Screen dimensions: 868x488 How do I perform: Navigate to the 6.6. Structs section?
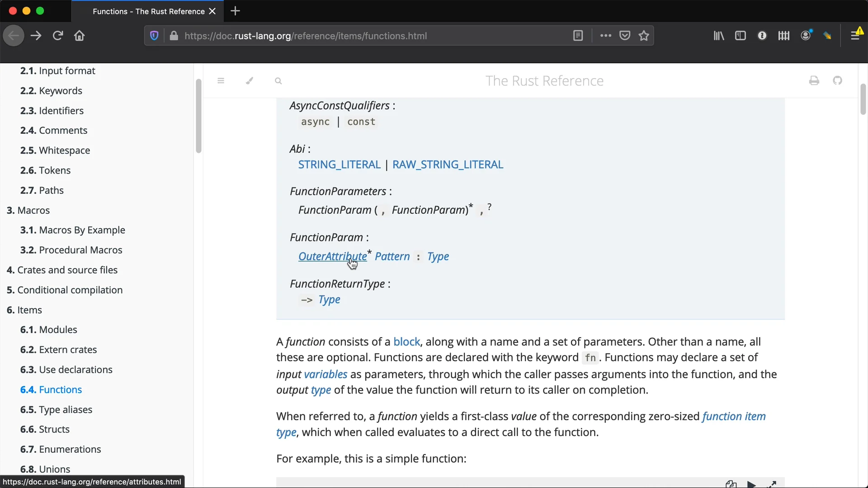(45, 429)
